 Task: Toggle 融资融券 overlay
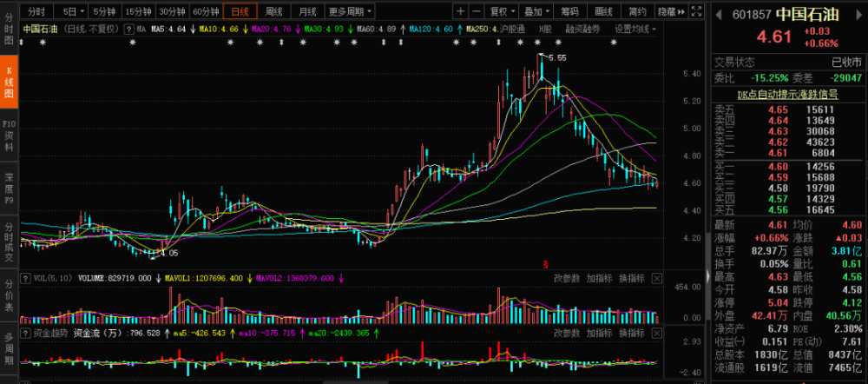point(582,30)
